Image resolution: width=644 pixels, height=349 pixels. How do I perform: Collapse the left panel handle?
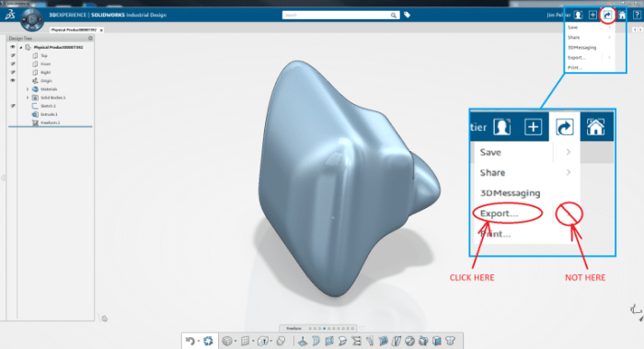4,178
